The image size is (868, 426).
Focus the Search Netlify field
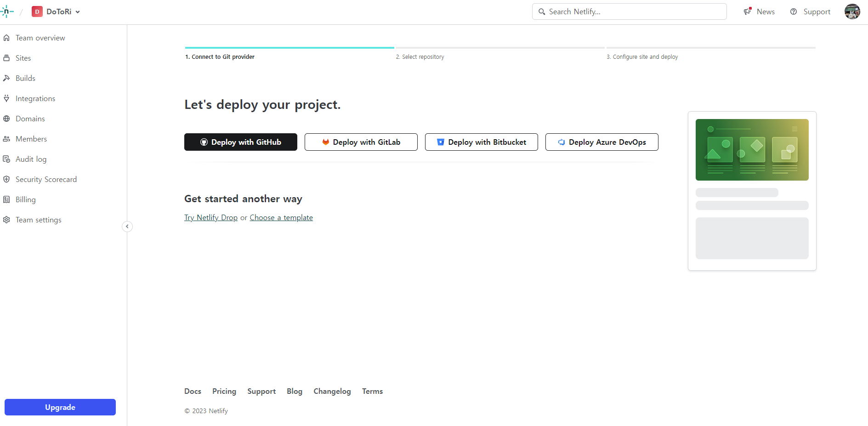629,11
